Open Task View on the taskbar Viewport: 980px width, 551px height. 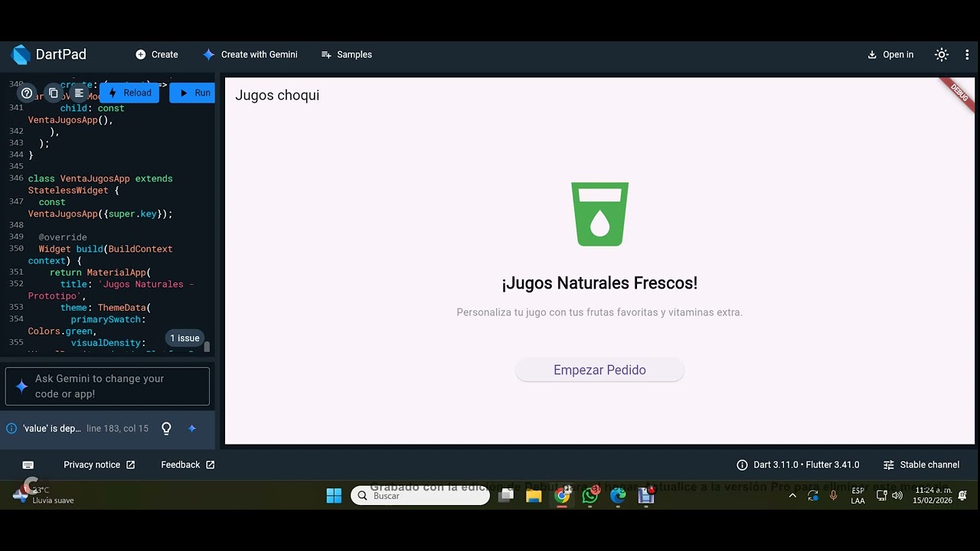click(x=506, y=496)
